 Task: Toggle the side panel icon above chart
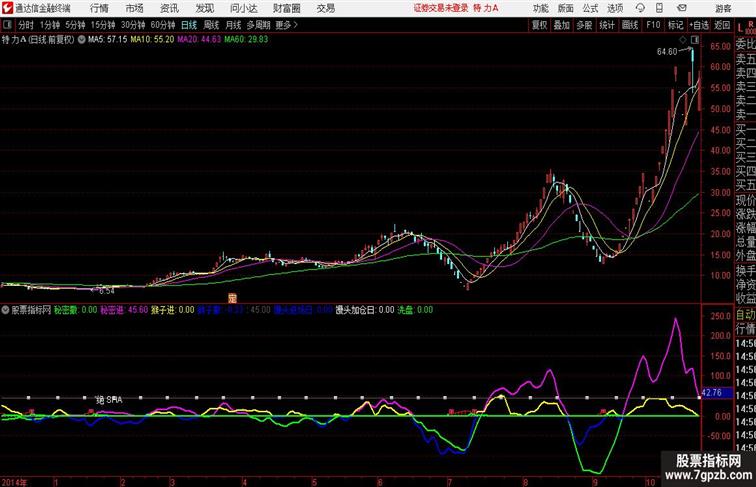[695, 40]
